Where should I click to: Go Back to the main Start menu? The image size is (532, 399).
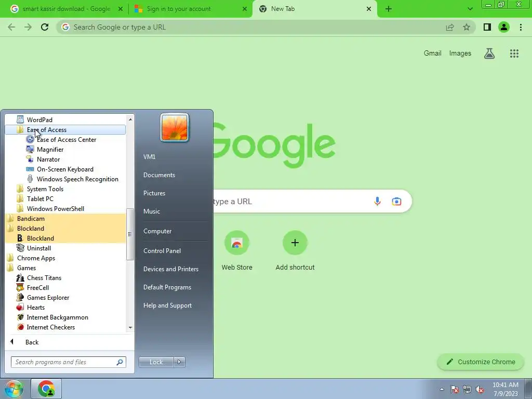(x=32, y=342)
